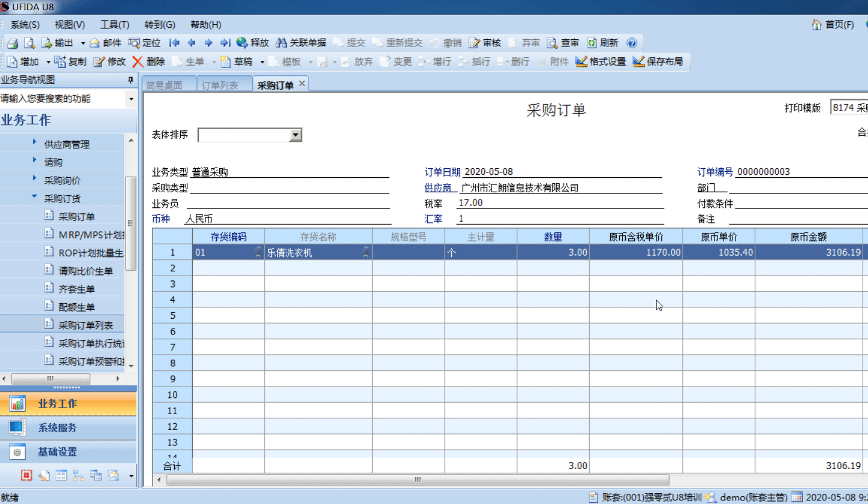Viewport: 868px width, 504px height.
Task: Open 采购订单 in the navigation tree
Action: tap(76, 216)
